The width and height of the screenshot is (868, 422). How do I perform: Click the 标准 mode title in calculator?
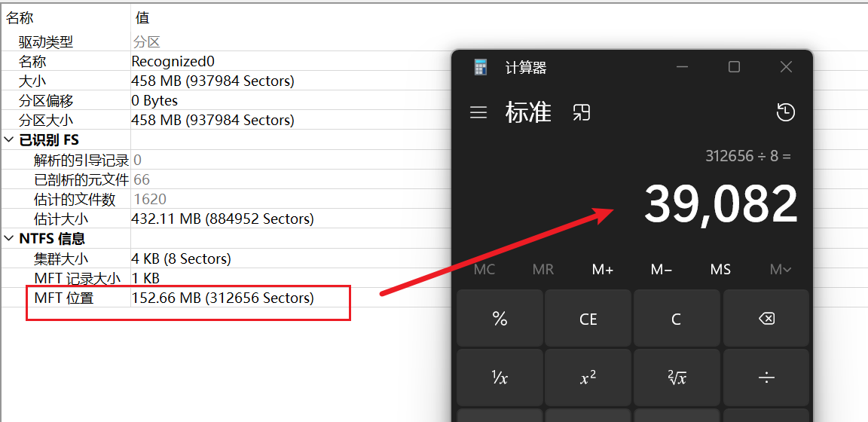529,112
